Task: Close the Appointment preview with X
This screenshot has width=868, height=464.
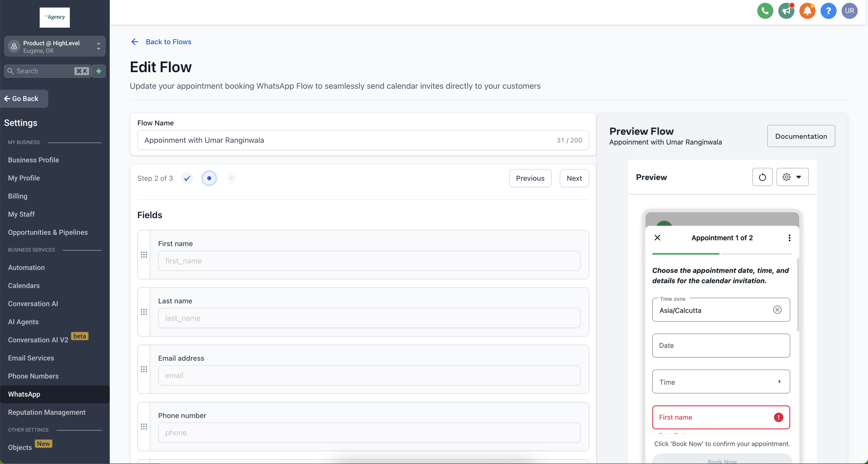Action: (x=657, y=238)
